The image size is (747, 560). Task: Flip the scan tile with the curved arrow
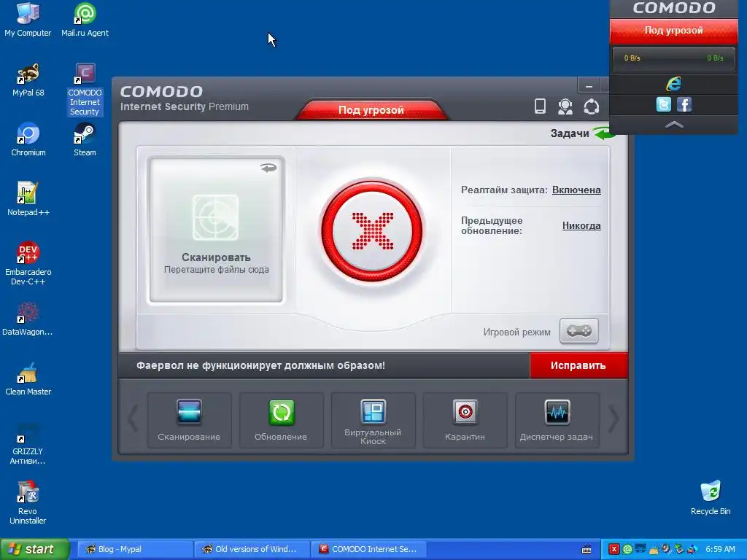268,168
